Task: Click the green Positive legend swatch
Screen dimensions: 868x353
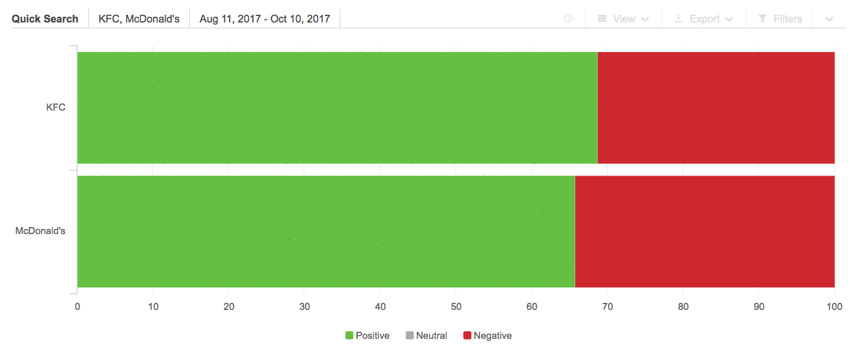Action: pos(349,336)
